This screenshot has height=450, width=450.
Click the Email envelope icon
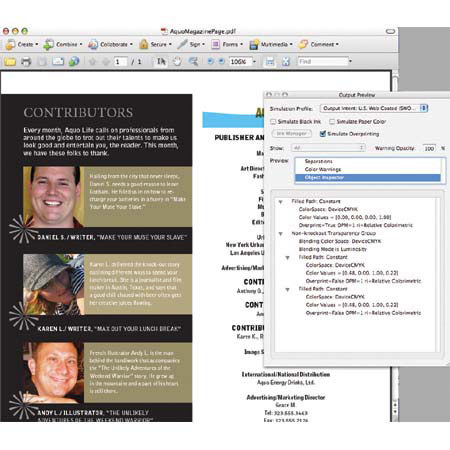pyautogui.click(x=58, y=62)
